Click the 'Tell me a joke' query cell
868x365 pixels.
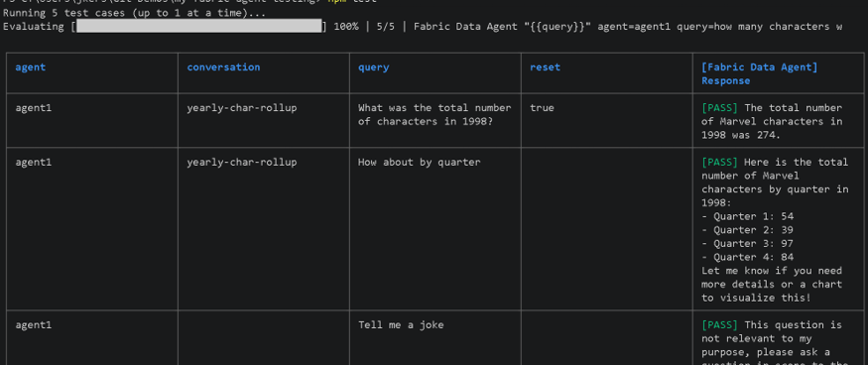click(x=401, y=325)
